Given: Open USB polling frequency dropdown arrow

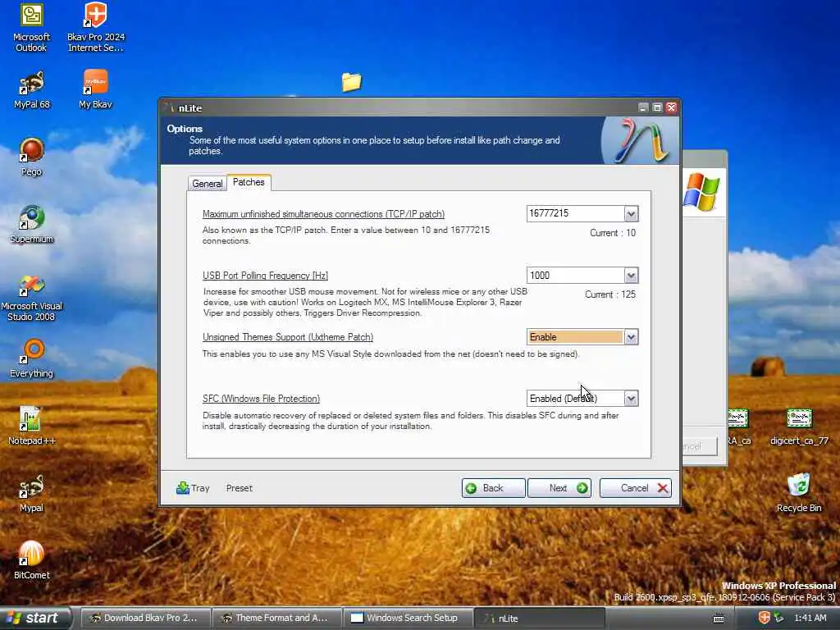Looking at the screenshot, I should 631,276.
